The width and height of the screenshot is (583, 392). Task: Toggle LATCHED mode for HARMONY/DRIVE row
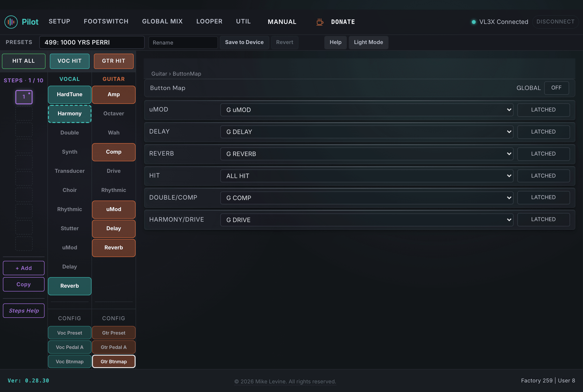pyautogui.click(x=543, y=219)
